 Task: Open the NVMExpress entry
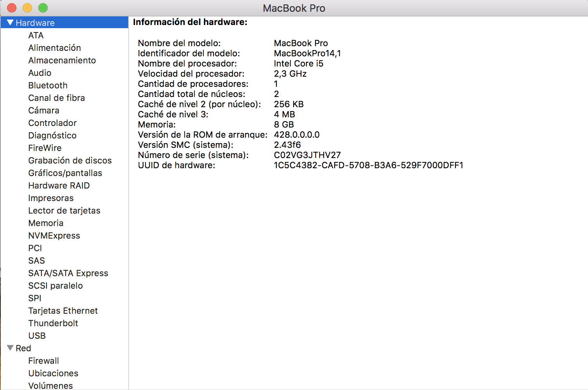coord(54,235)
